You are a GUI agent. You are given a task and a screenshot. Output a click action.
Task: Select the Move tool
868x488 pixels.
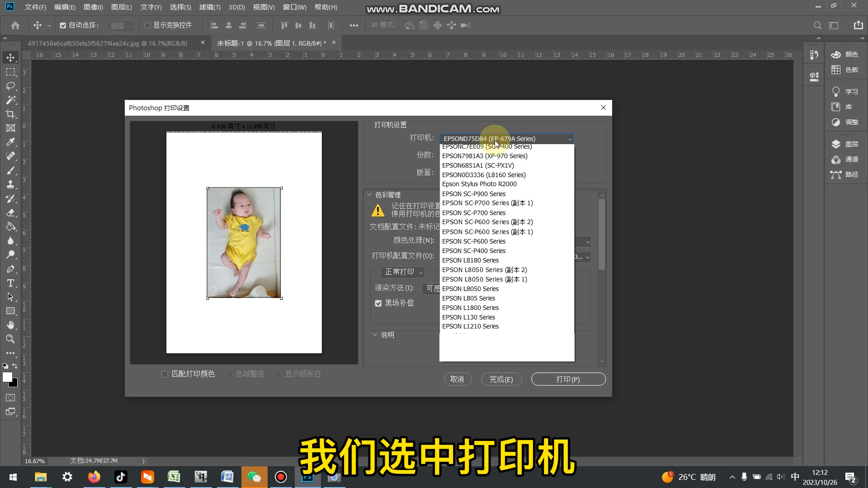click(11, 56)
